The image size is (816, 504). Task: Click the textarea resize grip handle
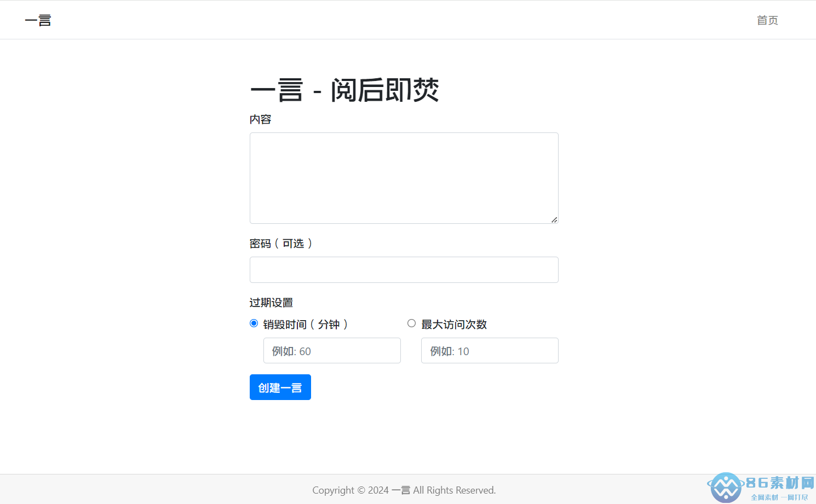[x=554, y=220]
